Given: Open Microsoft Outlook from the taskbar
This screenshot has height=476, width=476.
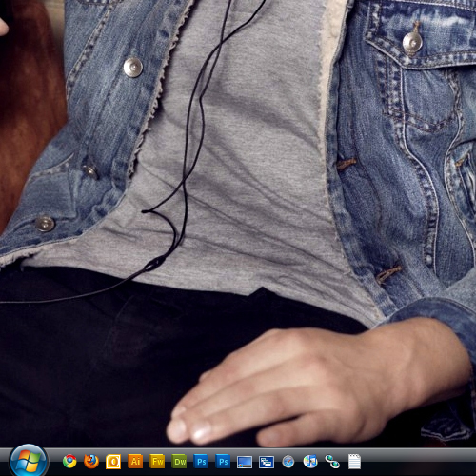Looking at the screenshot, I should click(113, 462).
